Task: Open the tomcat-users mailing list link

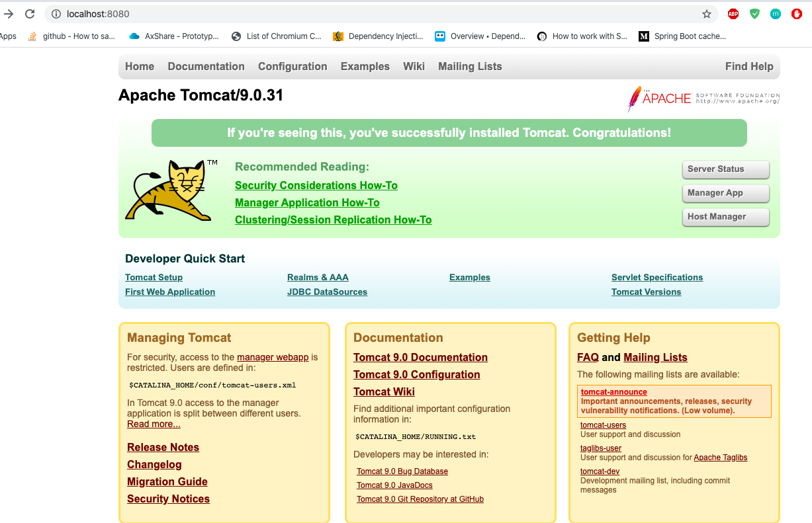Action: pos(603,425)
